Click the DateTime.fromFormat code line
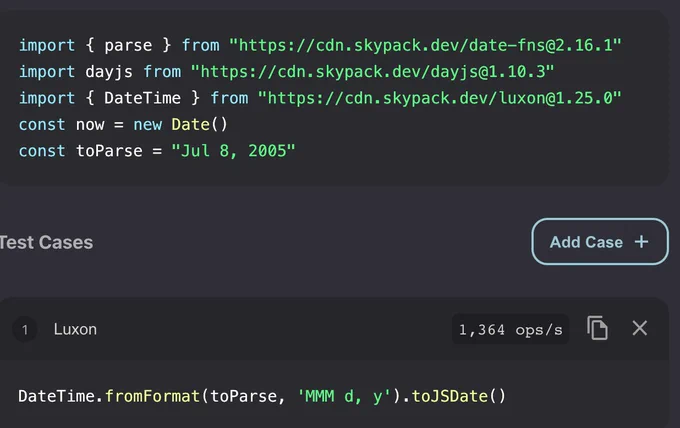Image resolution: width=680 pixels, height=428 pixels. 262,396
